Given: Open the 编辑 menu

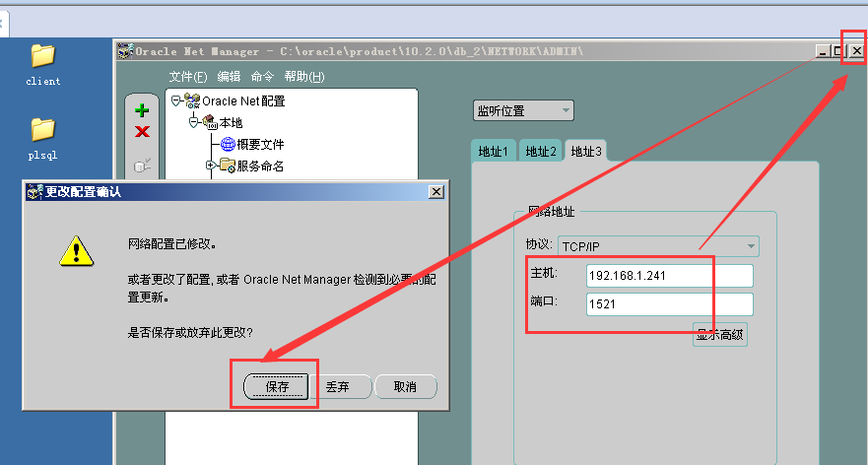Looking at the screenshot, I should (229, 77).
